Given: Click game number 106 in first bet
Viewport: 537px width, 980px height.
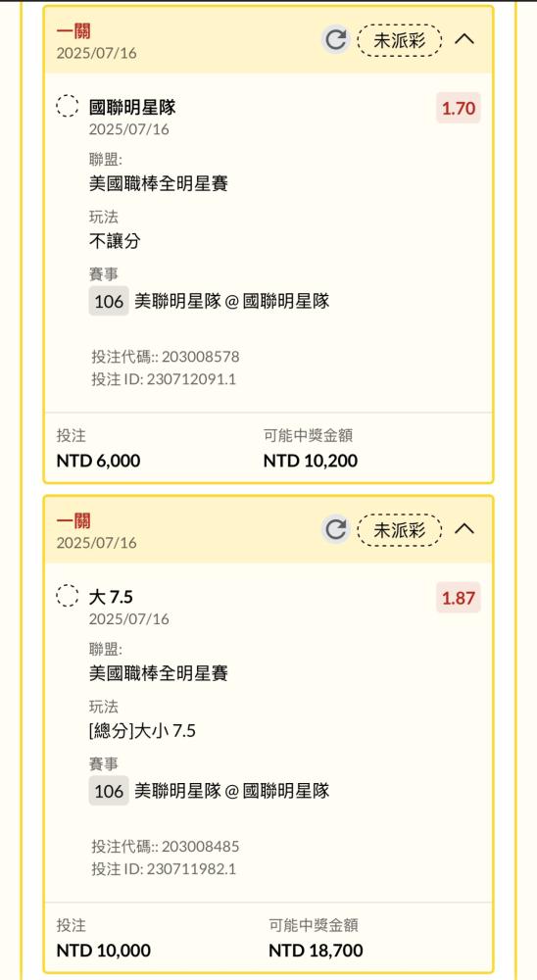Looking at the screenshot, I should pos(109,301).
